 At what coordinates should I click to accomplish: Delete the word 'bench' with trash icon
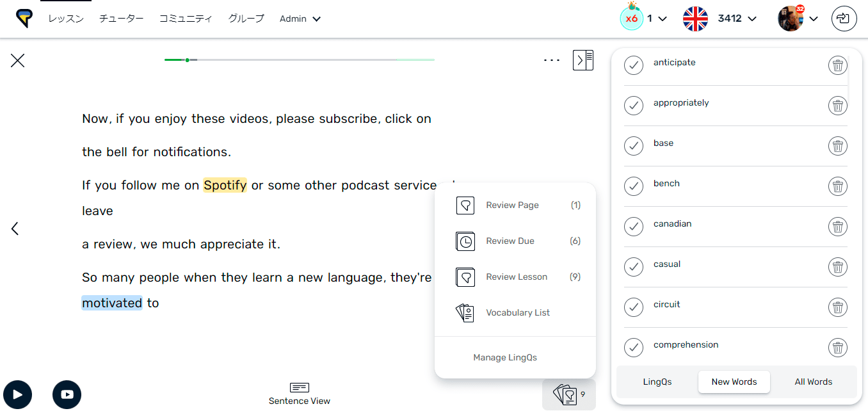point(837,186)
